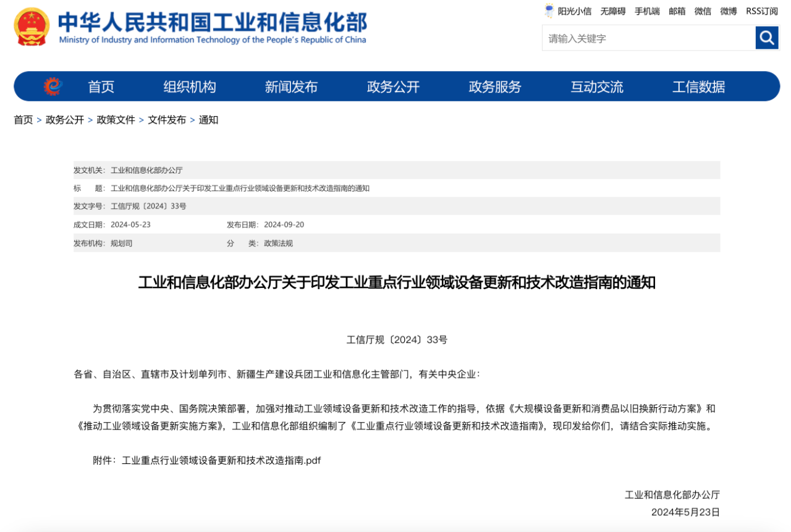Open the 微博 link in top bar
Viewport: 791px width, 532px height.
tap(729, 11)
